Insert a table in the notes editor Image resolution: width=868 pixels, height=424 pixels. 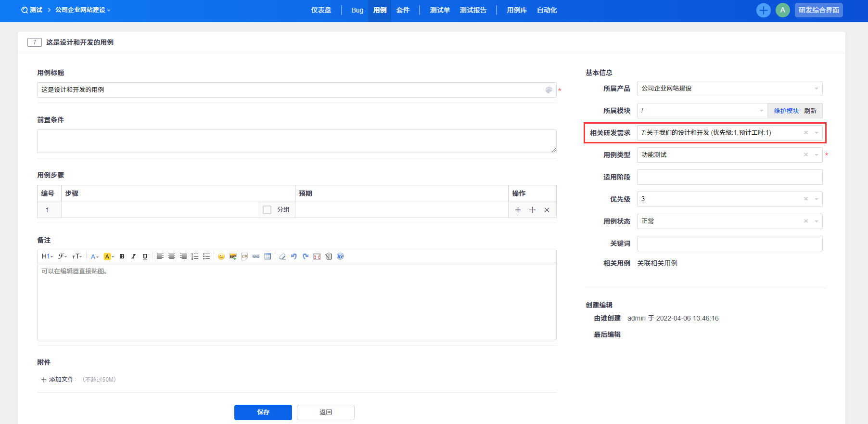(268, 257)
